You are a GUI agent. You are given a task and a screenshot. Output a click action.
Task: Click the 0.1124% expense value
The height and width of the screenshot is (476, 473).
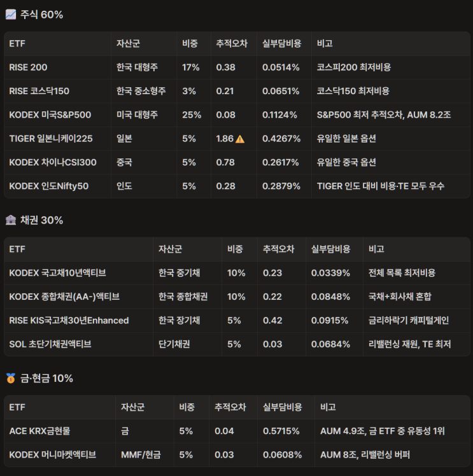[279, 115]
